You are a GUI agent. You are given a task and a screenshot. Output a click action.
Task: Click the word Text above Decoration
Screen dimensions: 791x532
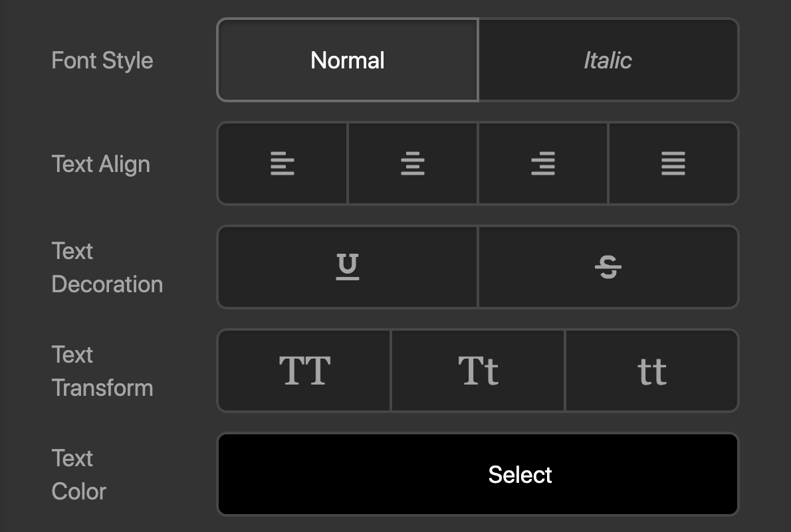tap(72, 251)
